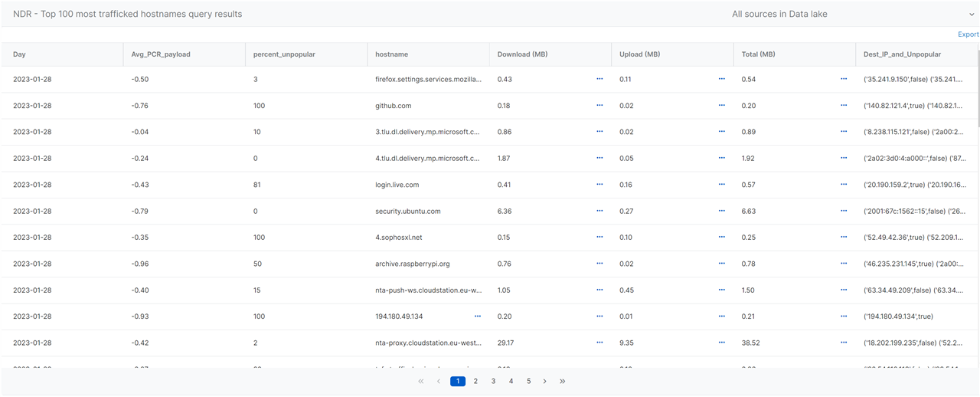Screen dimensions: 980x397
Task: Select nta-proxy.cloudstation hostname cell
Action: coord(428,343)
